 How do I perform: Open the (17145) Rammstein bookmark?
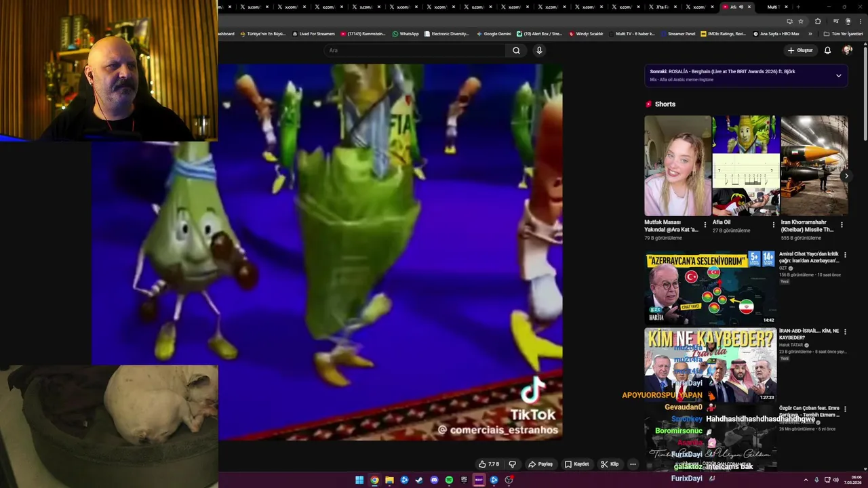click(x=363, y=34)
